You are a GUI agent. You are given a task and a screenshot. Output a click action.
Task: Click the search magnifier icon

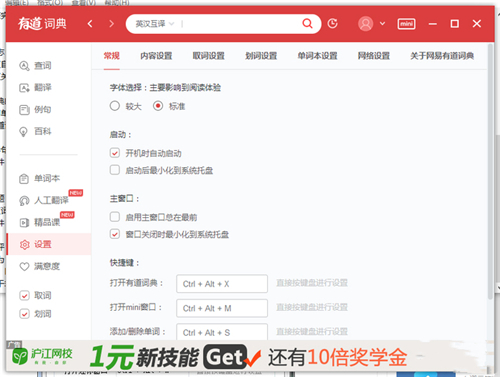point(307,23)
